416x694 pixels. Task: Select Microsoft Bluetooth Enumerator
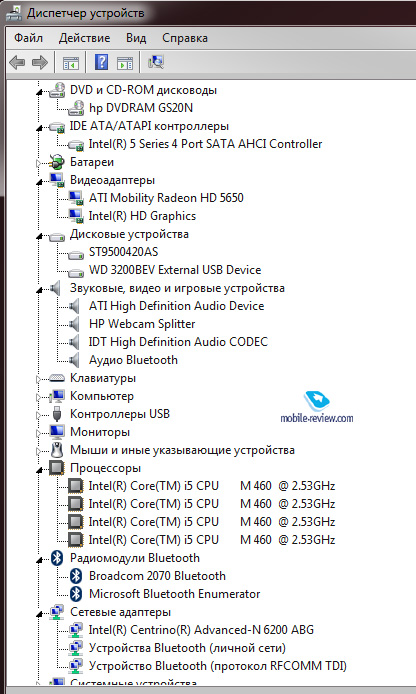pos(175,594)
